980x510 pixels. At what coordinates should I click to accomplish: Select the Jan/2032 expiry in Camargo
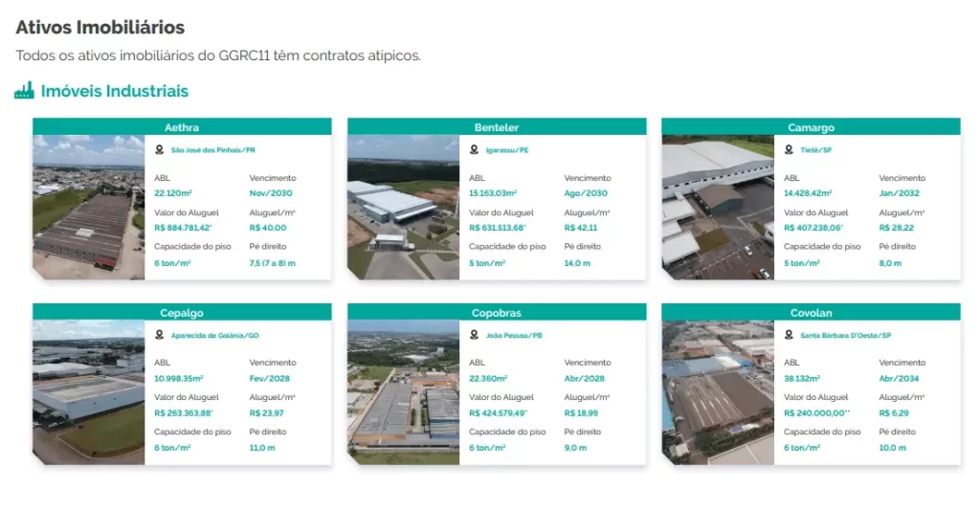(x=900, y=193)
